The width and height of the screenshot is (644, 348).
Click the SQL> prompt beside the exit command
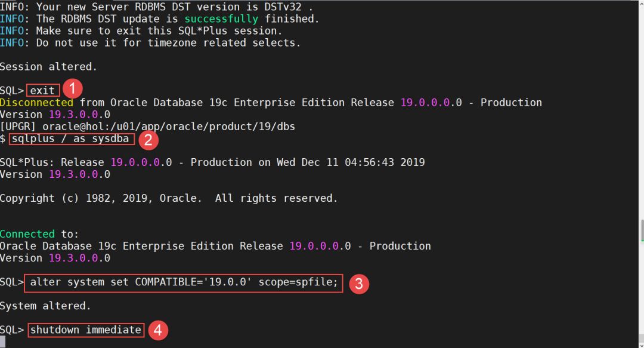click(x=12, y=91)
